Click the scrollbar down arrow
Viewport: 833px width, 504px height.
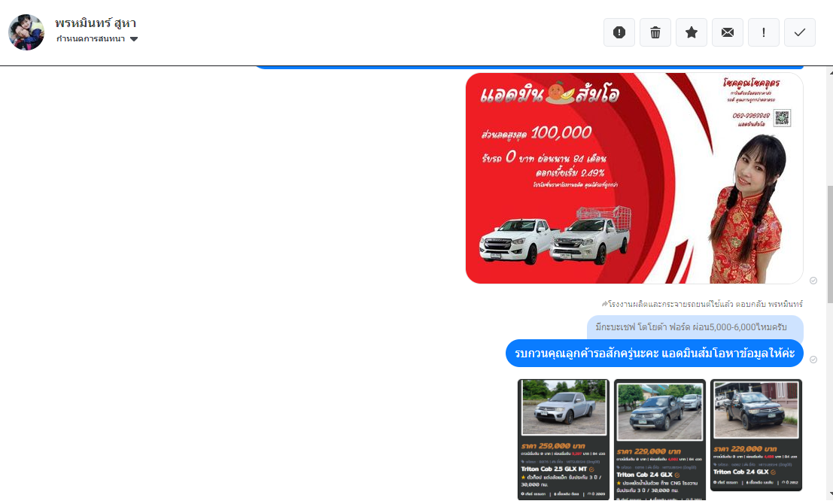830,493
